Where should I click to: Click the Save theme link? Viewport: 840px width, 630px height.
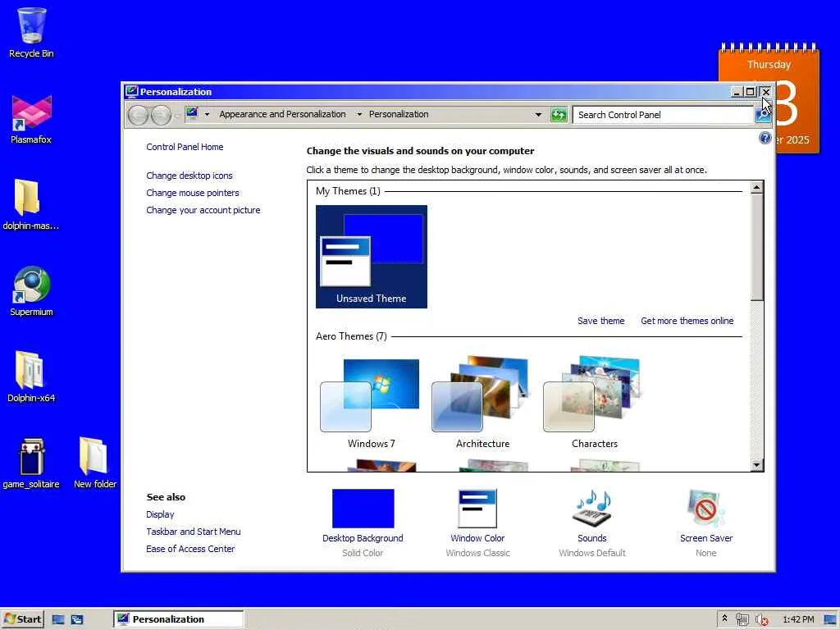(600, 321)
